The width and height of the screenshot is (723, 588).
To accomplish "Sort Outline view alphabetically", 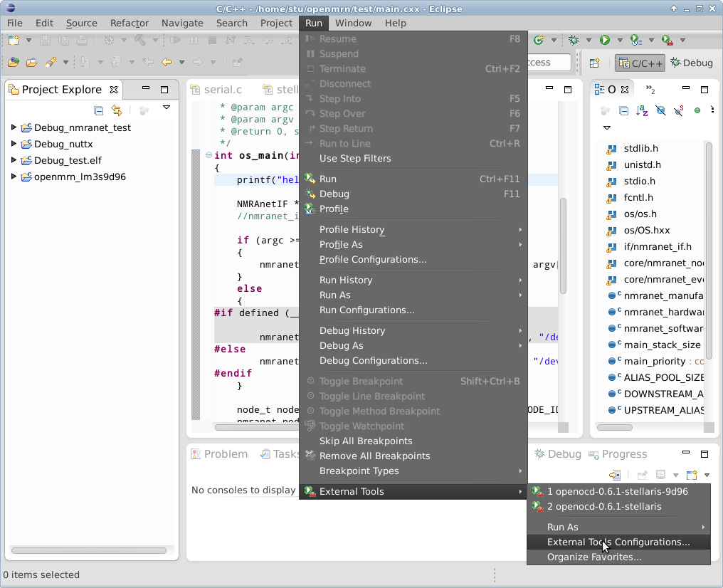I will 642,110.
